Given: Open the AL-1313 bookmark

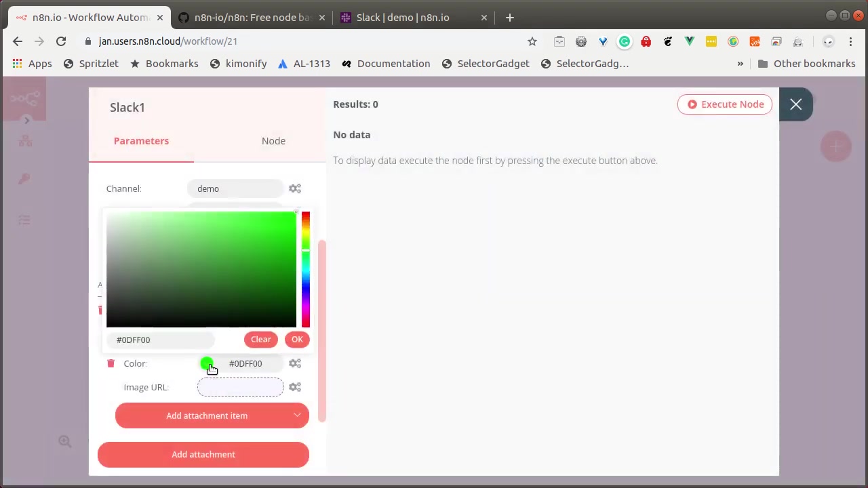Looking at the screenshot, I should [304, 64].
